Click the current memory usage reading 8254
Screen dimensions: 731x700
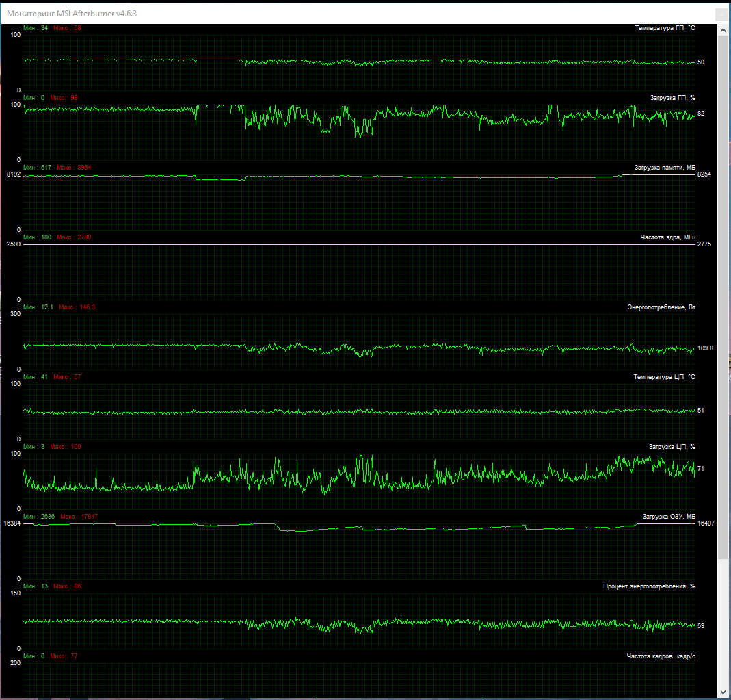pyautogui.click(x=704, y=174)
